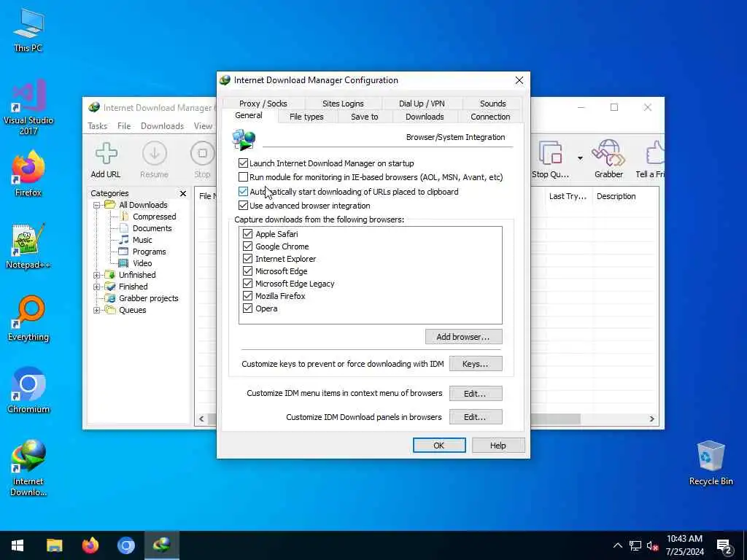Switch to the Dial Up / VPN tab

click(422, 104)
